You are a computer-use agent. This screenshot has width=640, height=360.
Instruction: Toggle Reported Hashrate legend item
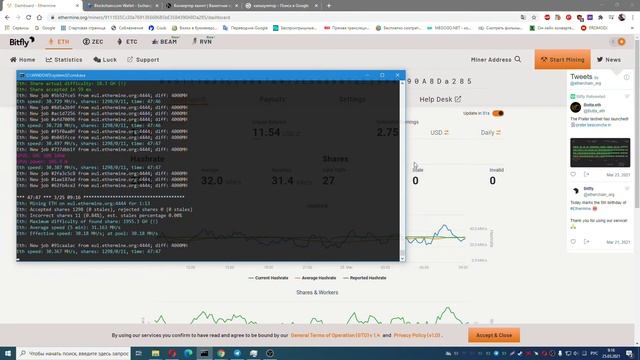364,278
